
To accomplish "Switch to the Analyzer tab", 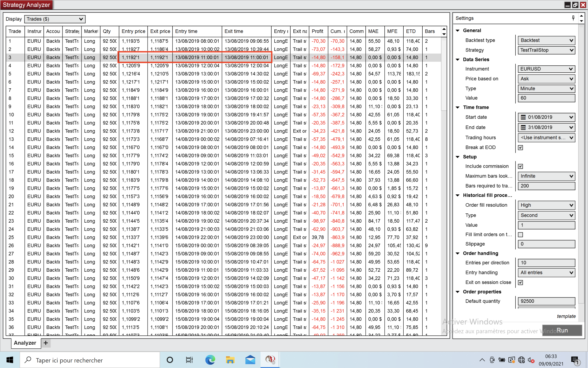I will point(25,343).
